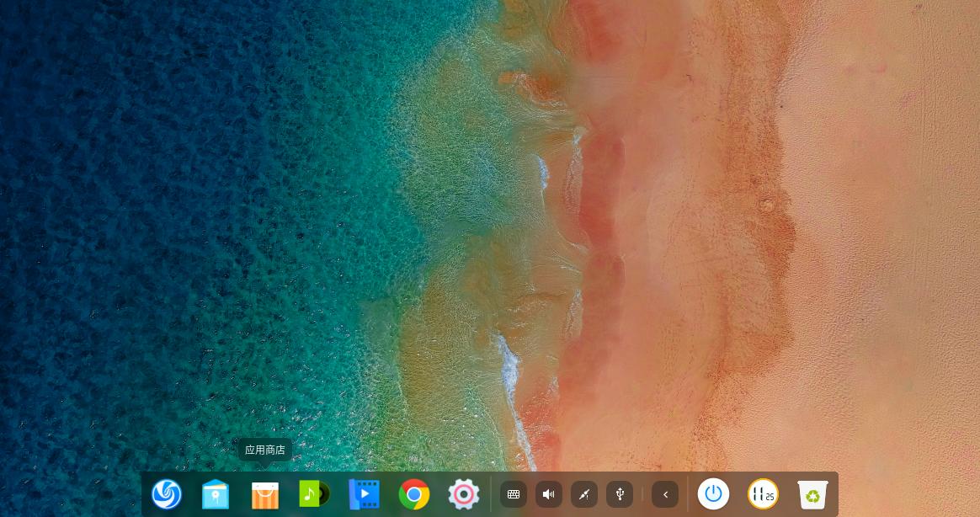This screenshot has height=517, width=980.
Task: Open the file manager dock icon
Action: [x=216, y=494]
